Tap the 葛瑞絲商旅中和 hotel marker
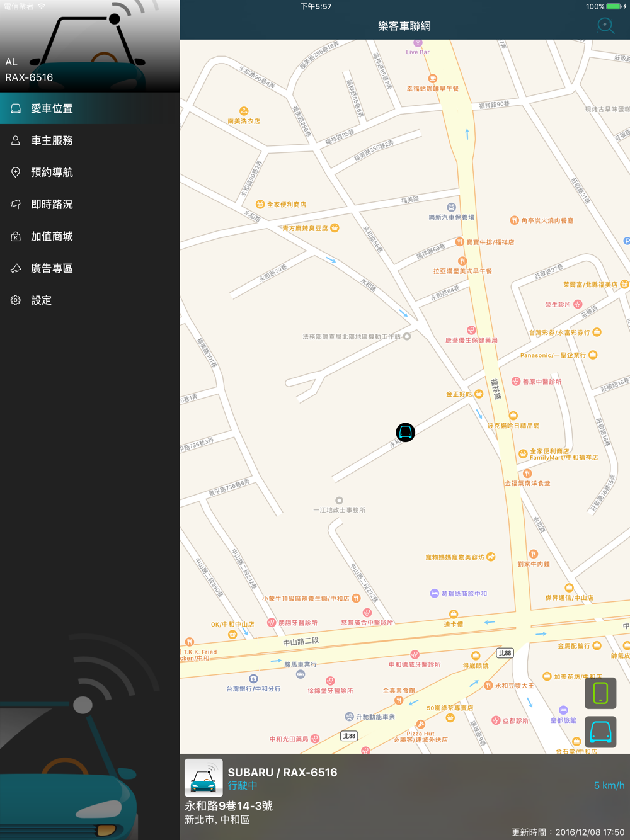Screen dimensions: 630x840 (434, 593)
